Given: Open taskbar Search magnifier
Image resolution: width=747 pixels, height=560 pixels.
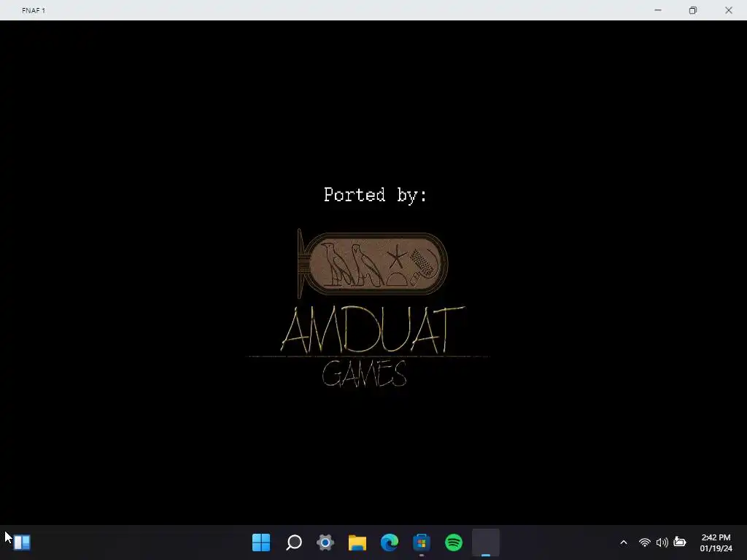Looking at the screenshot, I should 294,542.
